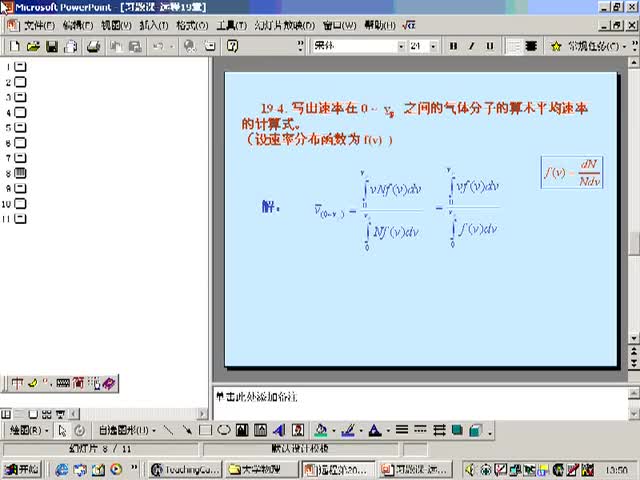Switch to Slide Sorter view button
640x480 pixels.
[x=47, y=414]
